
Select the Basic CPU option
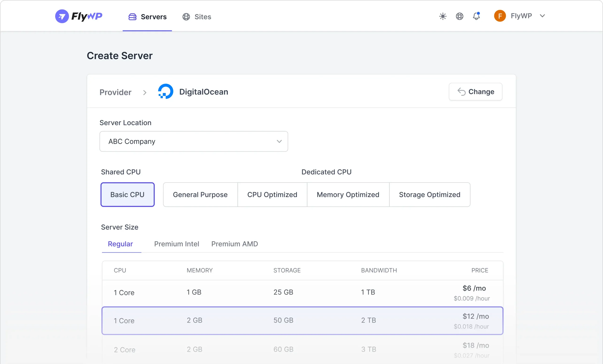click(x=127, y=194)
